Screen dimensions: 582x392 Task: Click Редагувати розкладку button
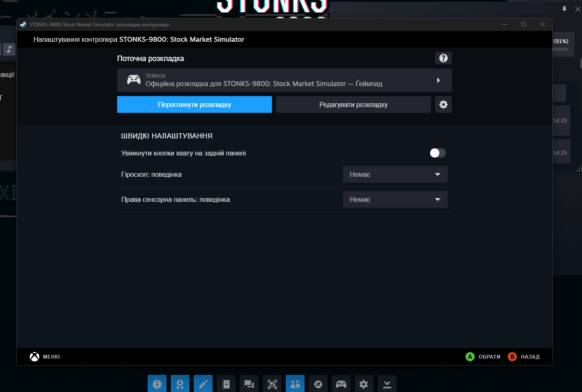[x=354, y=104]
